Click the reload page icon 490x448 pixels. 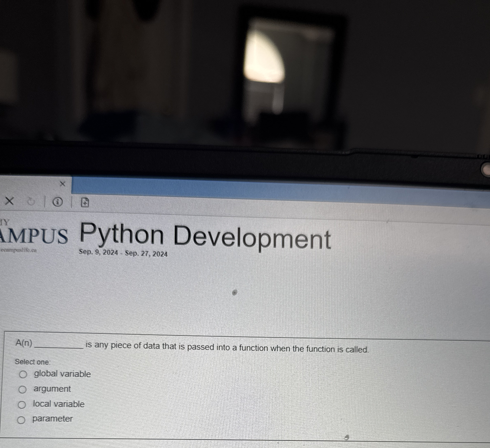(x=31, y=202)
